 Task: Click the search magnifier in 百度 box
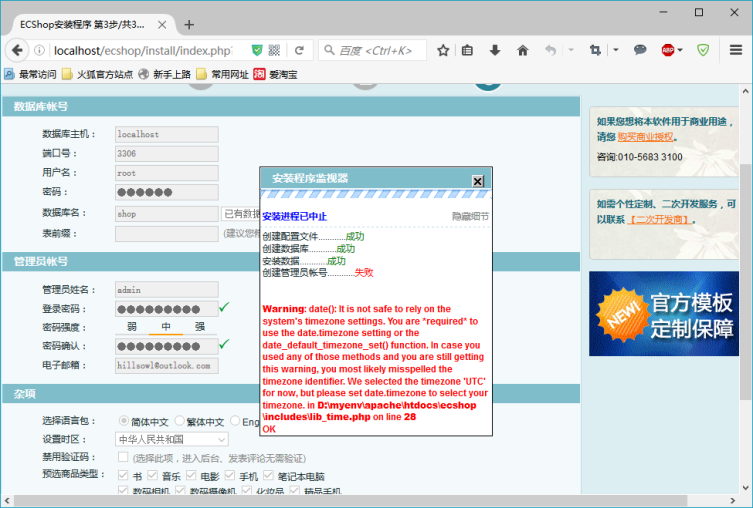pos(329,50)
